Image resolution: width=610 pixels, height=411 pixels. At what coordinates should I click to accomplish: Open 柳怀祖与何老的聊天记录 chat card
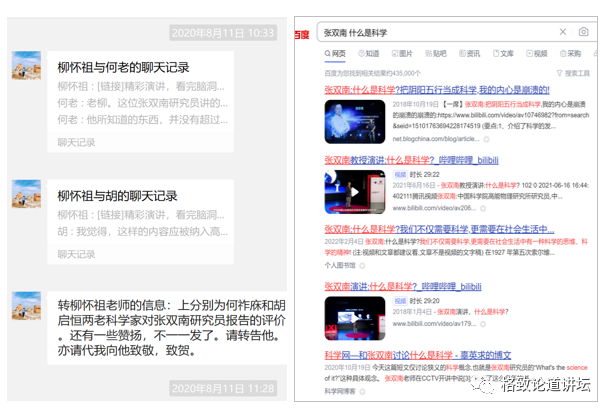click(x=140, y=102)
